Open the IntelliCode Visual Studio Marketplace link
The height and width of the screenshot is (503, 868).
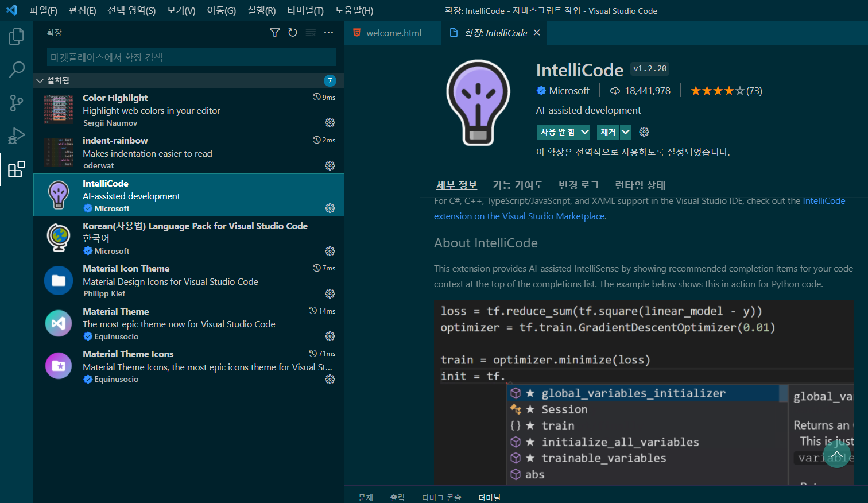640,208
